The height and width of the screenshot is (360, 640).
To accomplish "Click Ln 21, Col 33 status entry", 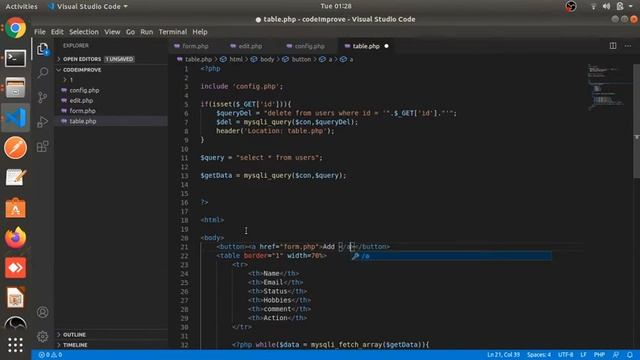I will coord(503,355).
